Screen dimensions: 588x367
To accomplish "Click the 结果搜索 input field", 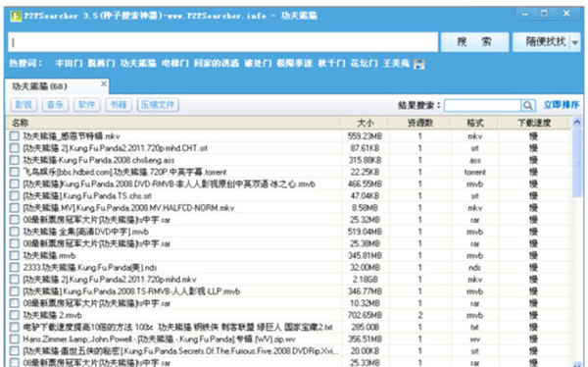I will pos(482,106).
